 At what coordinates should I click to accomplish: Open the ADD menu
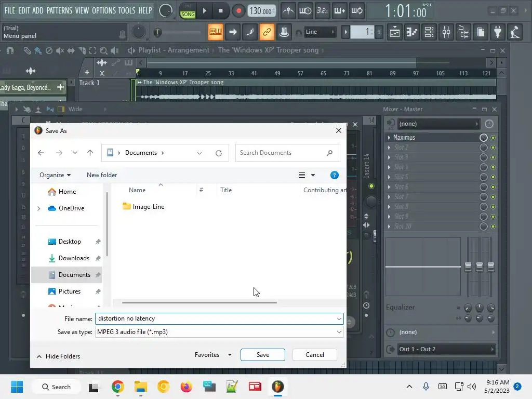point(37,10)
